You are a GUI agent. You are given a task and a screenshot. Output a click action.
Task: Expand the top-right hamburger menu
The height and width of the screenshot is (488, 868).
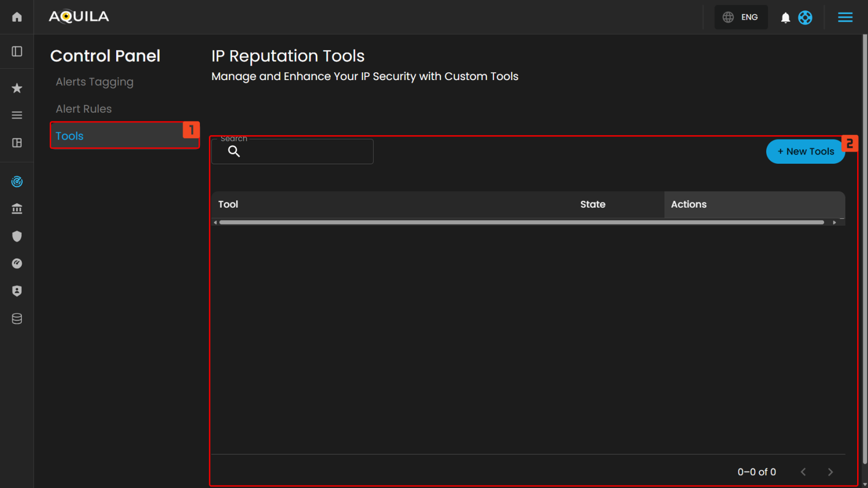845,18
